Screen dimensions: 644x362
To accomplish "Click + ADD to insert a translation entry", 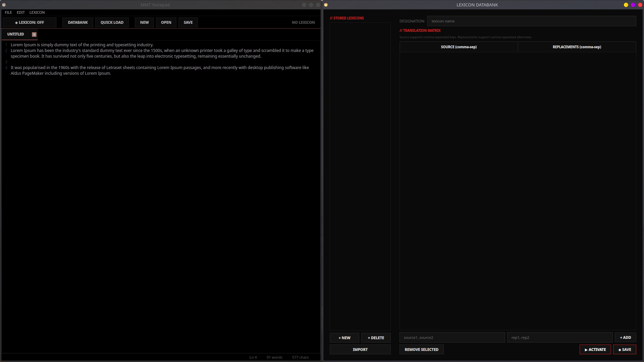I will coord(625,337).
